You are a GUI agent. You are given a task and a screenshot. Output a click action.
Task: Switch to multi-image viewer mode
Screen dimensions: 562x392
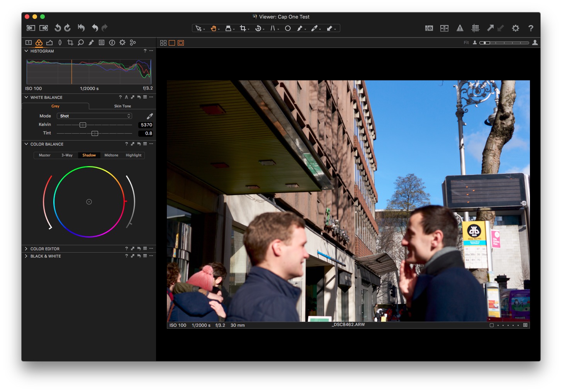pos(163,42)
